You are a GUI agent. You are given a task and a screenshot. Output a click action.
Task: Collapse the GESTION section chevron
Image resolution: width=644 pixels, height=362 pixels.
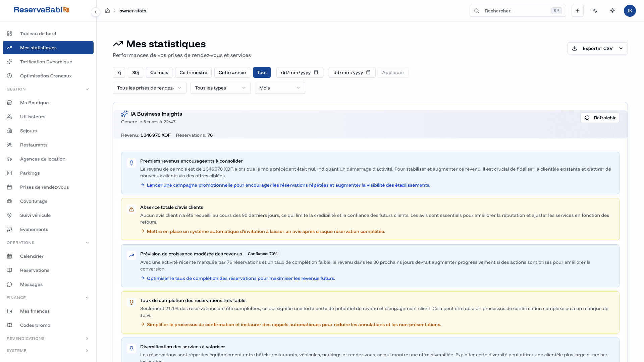[x=87, y=89]
